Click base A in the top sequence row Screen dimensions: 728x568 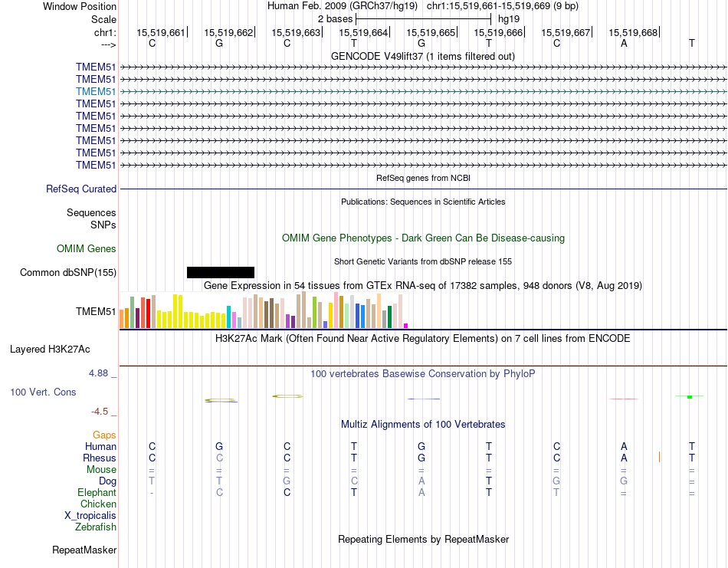pos(624,43)
